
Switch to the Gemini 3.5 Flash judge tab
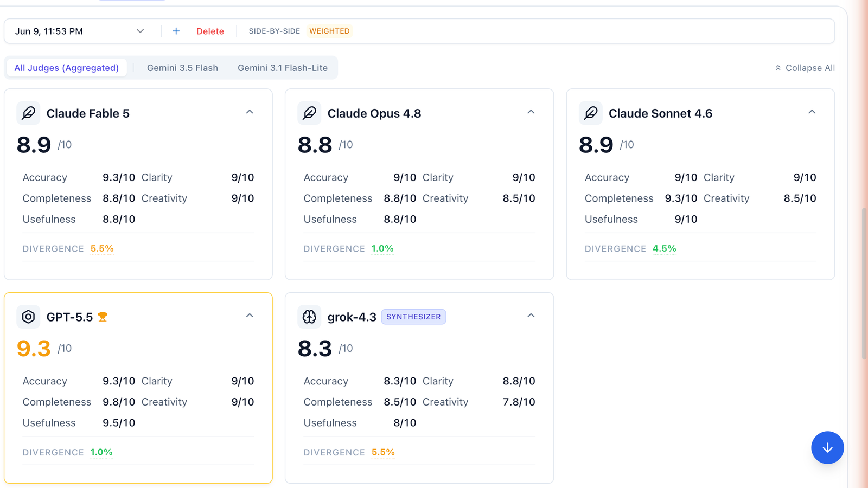(x=182, y=68)
